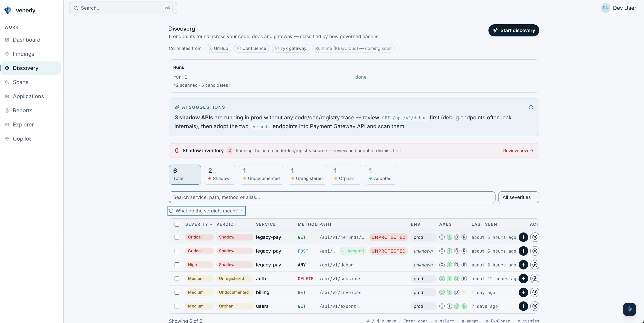The height and width of the screenshot is (323, 644).
Task: Sort by the Severity column header
Action: (199, 224)
